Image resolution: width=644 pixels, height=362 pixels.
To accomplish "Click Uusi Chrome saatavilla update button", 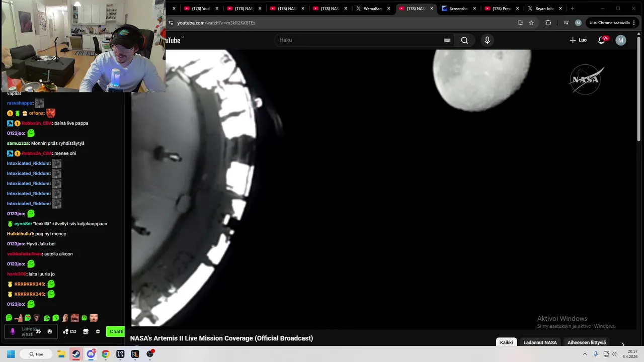I will click(x=612, y=23).
